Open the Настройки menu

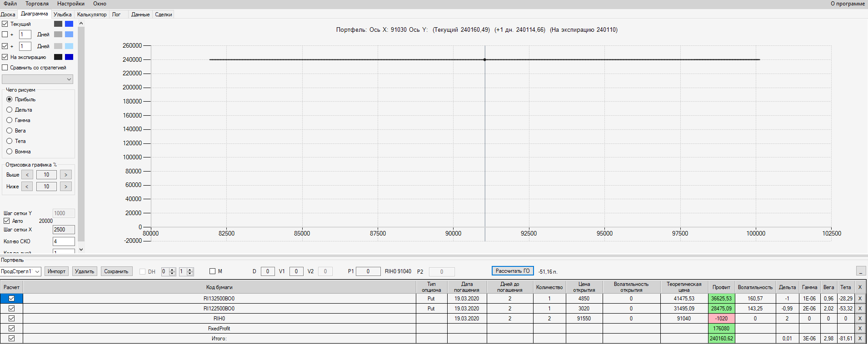(x=71, y=4)
